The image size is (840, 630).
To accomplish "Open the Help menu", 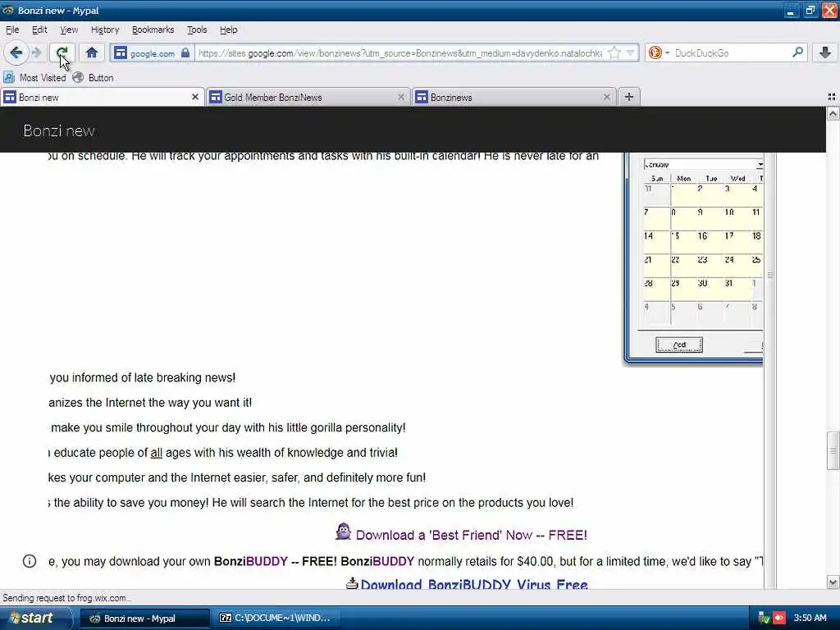I will point(228,30).
